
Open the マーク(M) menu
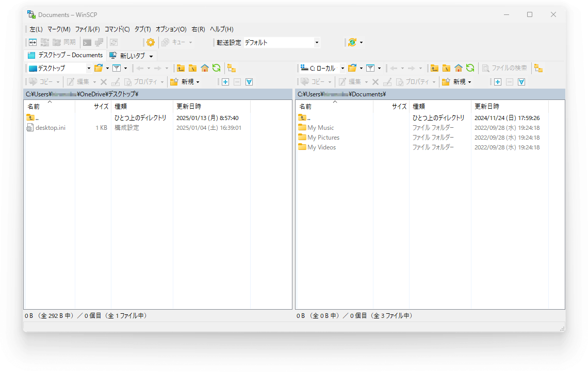[x=59, y=29]
